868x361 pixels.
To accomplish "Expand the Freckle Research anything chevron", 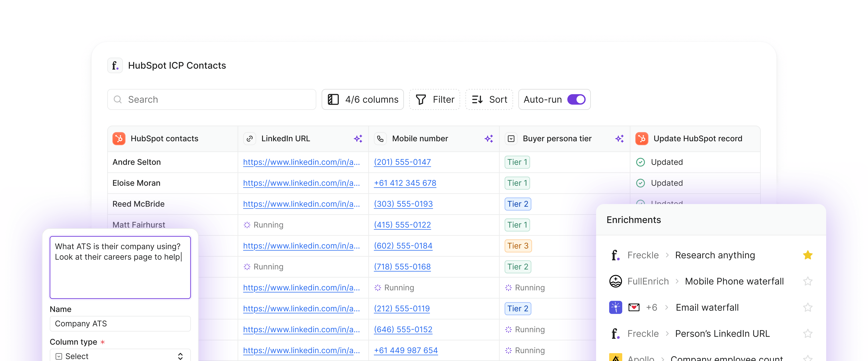I will [x=667, y=255].
